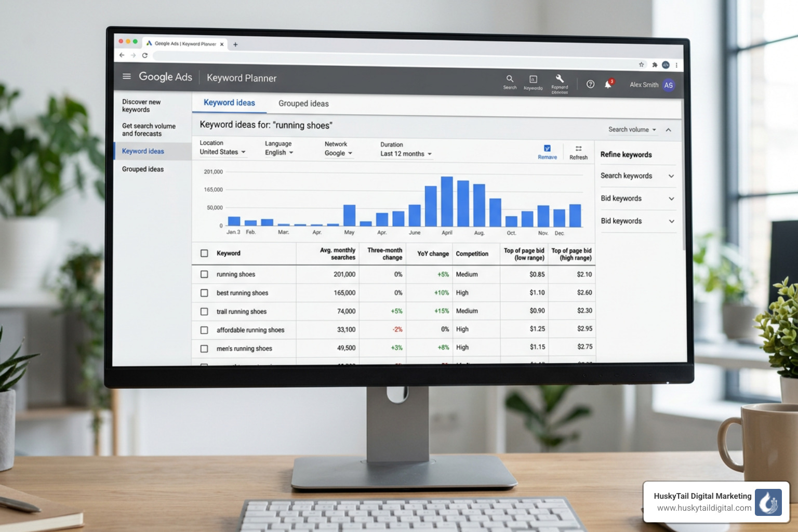The image size is (798, 532).
Task: Expand the first Bid keywords section
Action: 637,198
